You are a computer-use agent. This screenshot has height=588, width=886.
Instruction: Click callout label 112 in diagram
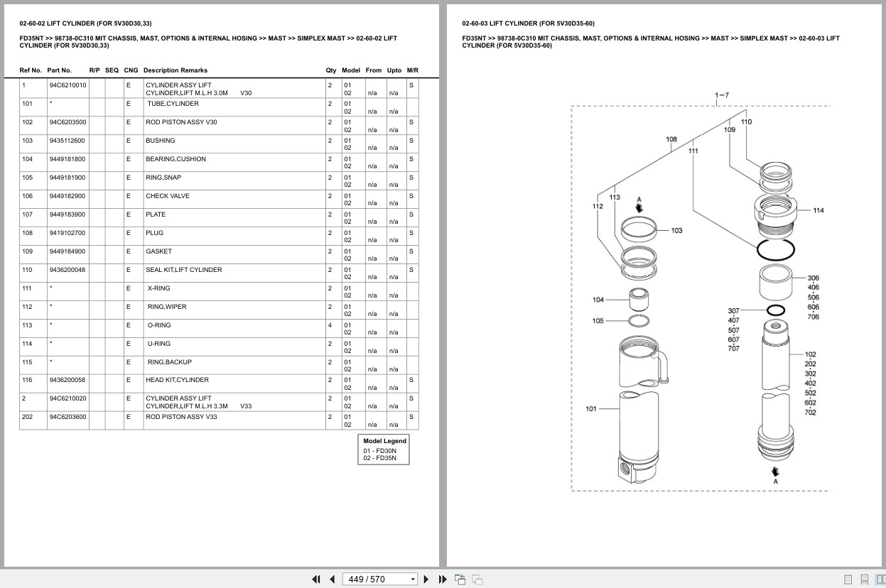click(x=598, y=207)
